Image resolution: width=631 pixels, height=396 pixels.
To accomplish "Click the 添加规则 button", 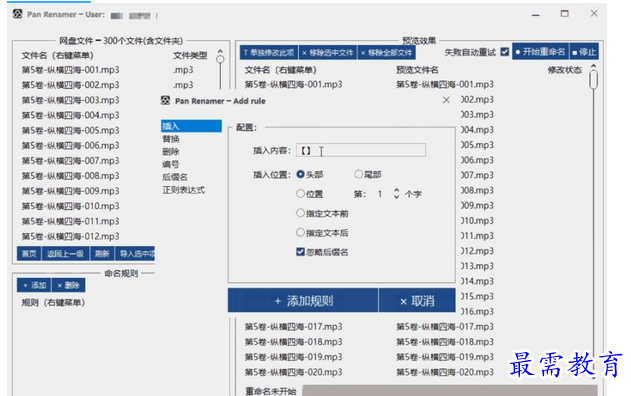I will click(x=303, y=301).
